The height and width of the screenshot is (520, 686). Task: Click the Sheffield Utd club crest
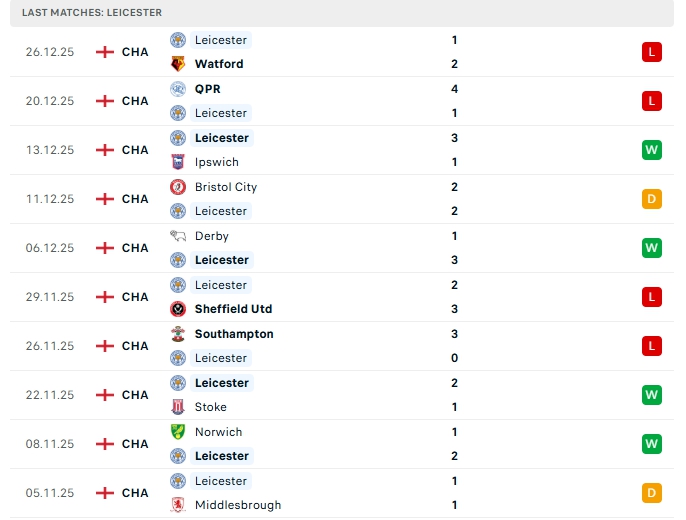178,309
